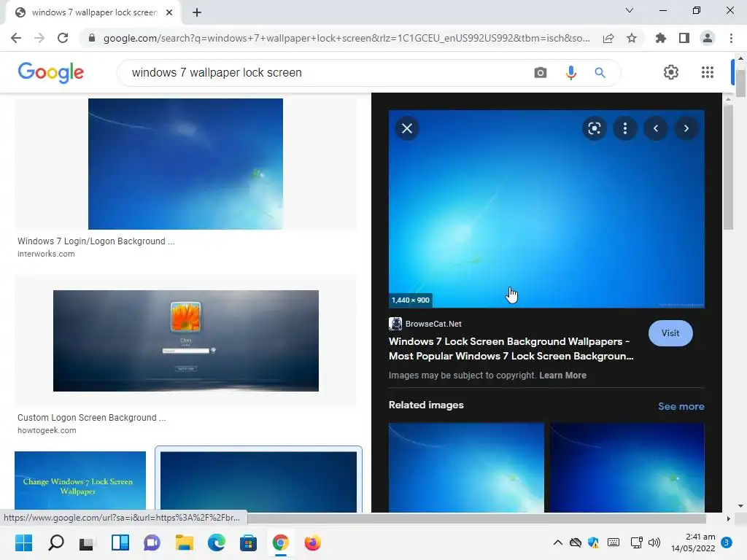Search by image with camera icon
Viewport: 747px width, 560px height.
tap(541, 72)
